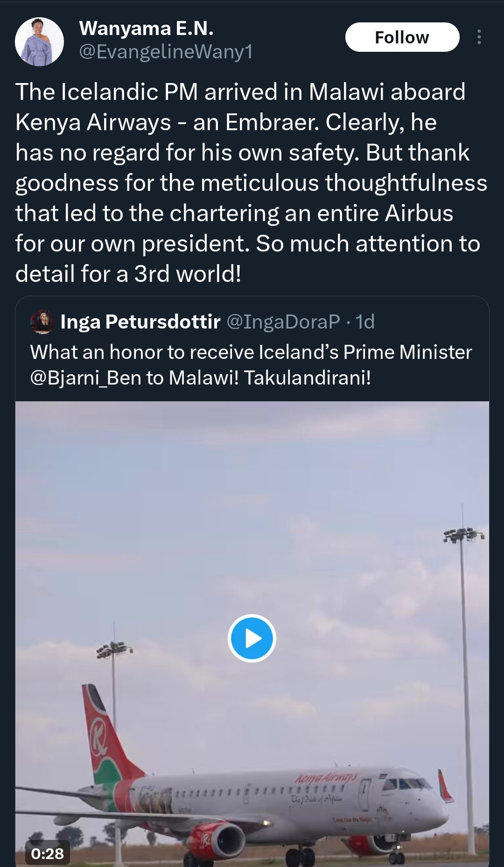Click the Kenya Airways lettering on the fuselage
504x867 pixels.
tap(332, 778)
